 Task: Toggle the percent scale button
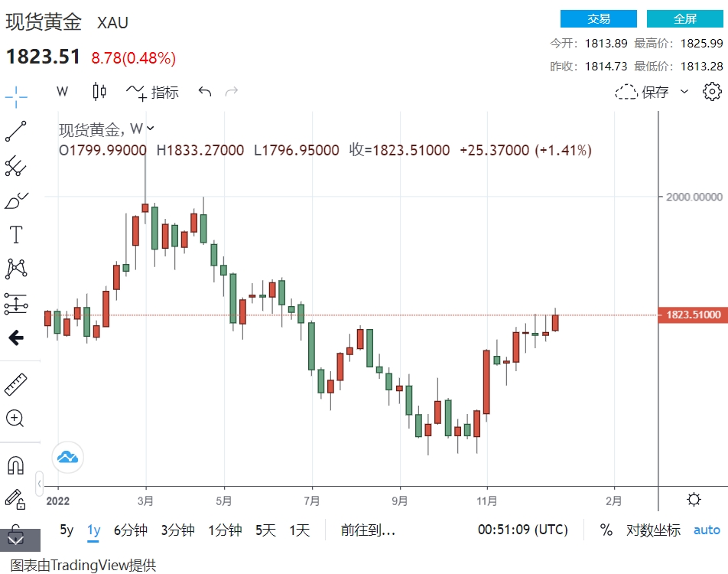(x=606, y=530)
